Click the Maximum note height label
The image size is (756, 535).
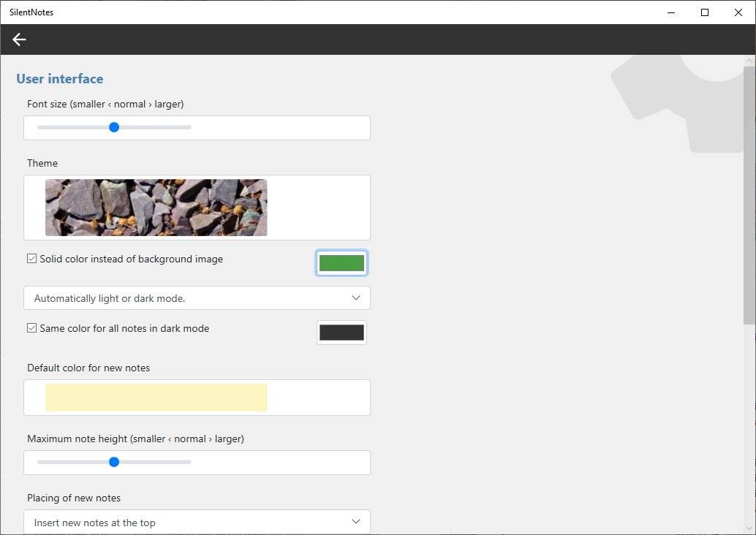135,439
